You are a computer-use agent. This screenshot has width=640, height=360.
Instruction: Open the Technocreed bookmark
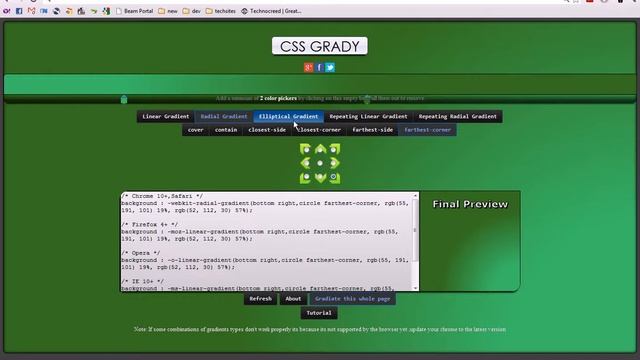click(271, 11)
